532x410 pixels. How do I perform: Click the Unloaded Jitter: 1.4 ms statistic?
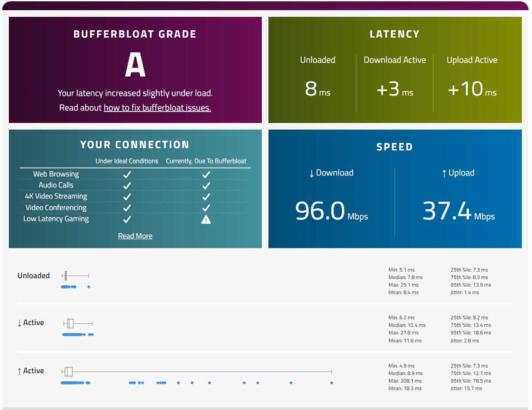pyautogui.click(x=465, y=292)
